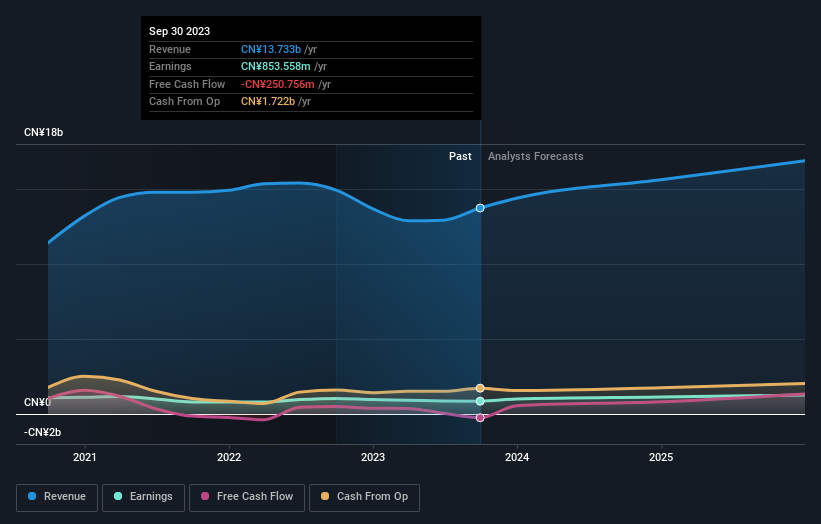Click the blue Revenue legend dot
The width and height of the screenshot is (821, 524).
point(32,496)
